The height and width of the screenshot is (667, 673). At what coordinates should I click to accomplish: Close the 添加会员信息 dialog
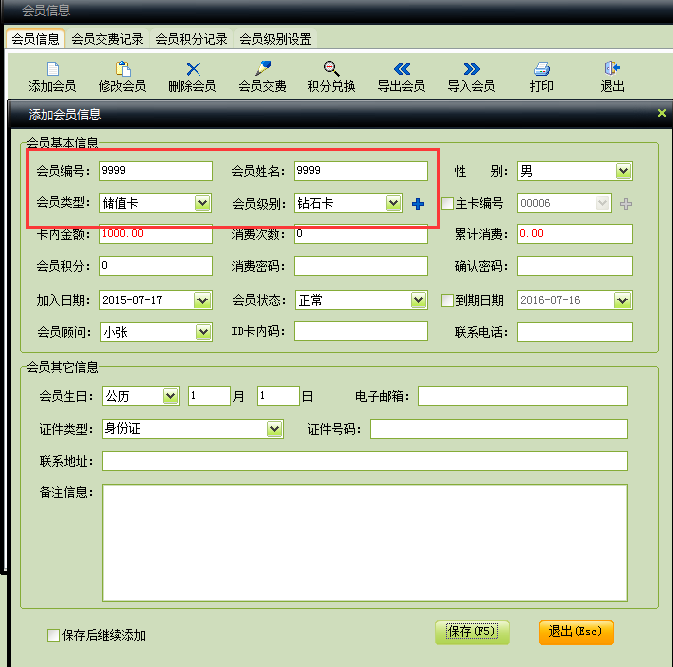(x=661, y=113)
